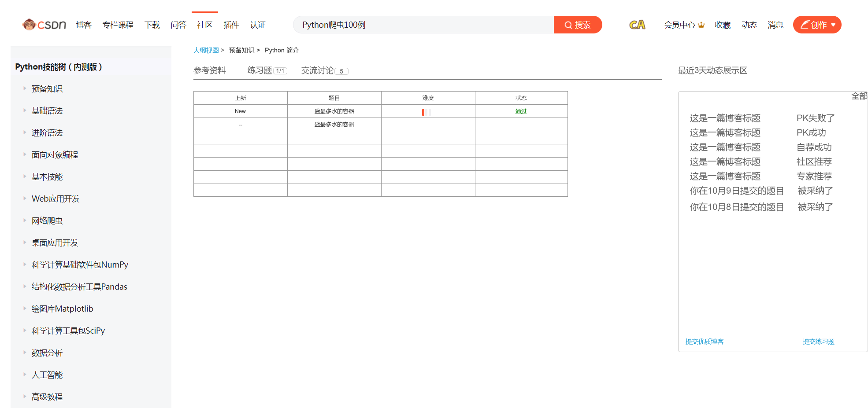This screenshot has height=408, width=868.
Task: Open 消息 in the header
Action: pyautogui.click(x=775, y=25)
